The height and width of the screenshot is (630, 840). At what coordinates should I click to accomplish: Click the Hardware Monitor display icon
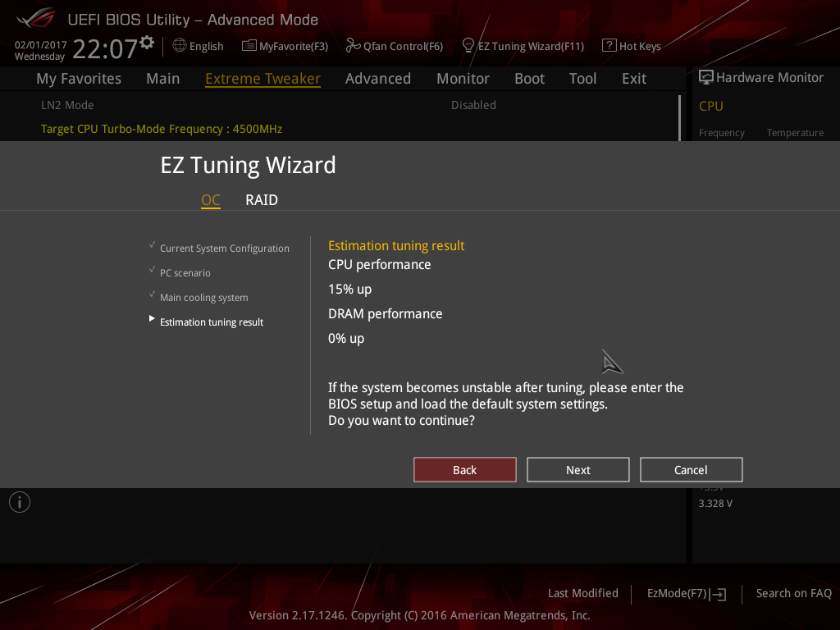705,77
